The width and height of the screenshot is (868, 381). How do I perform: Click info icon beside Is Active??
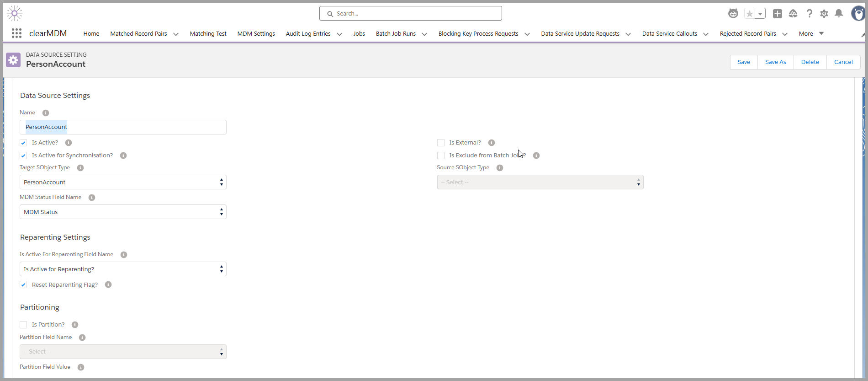pyautogui.click(x=69, y=143)
